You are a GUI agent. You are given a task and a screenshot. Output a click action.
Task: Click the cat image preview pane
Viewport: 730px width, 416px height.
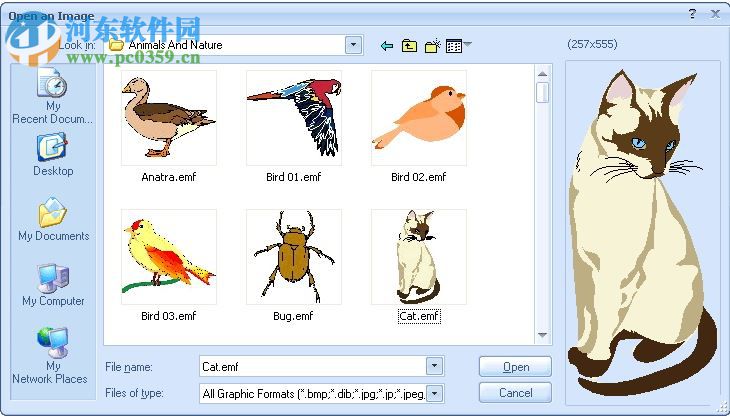[x=642, y=233]
